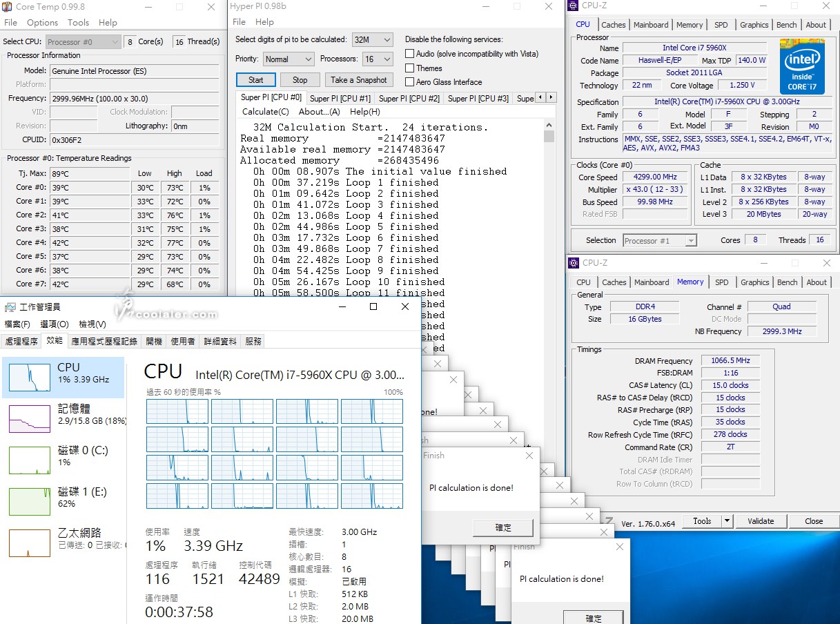Switch to 開機 tab in Task Manager
The image size is (840, 624).
click(x=154, y=341)
